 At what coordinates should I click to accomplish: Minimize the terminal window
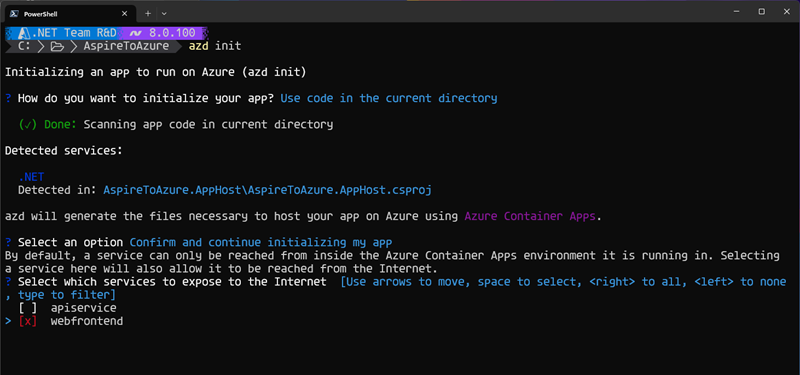737,12
